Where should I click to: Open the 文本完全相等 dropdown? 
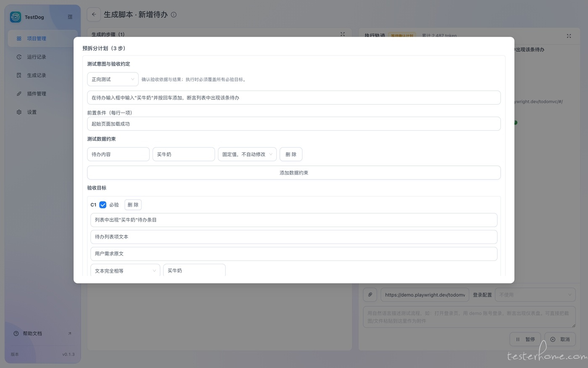[x=125, y=270]
